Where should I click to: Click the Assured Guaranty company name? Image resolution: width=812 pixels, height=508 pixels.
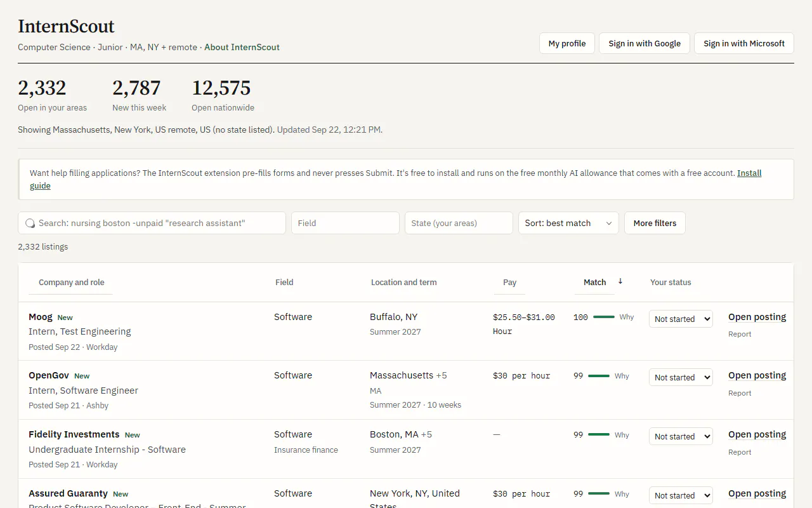(68, 493)
